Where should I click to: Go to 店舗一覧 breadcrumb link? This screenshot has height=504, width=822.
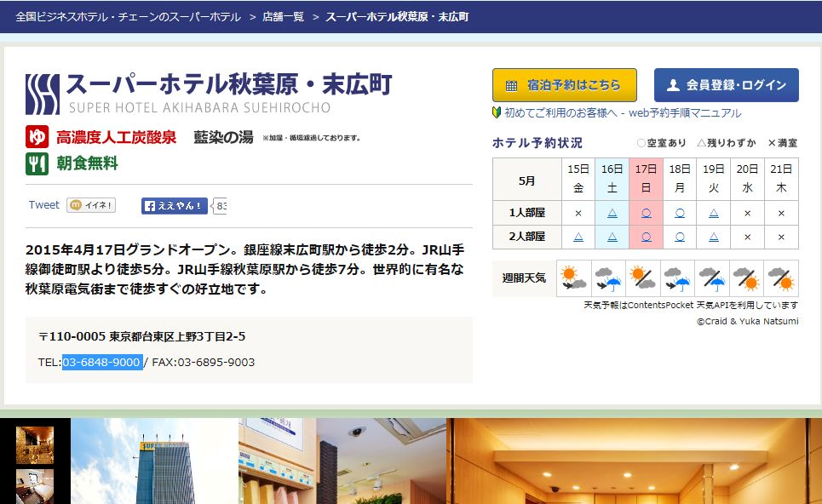[x=283, y=17]
